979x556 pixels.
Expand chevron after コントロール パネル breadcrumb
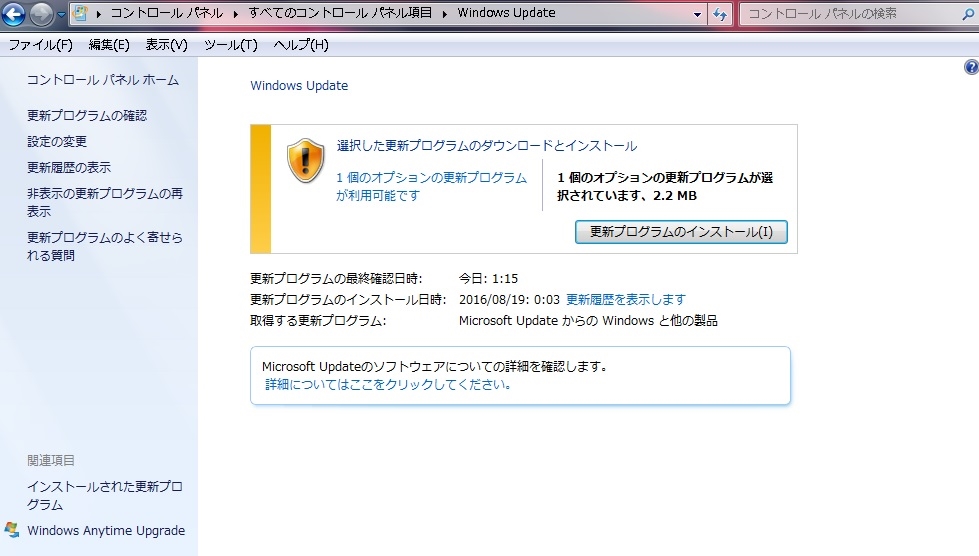pos(236,14)
